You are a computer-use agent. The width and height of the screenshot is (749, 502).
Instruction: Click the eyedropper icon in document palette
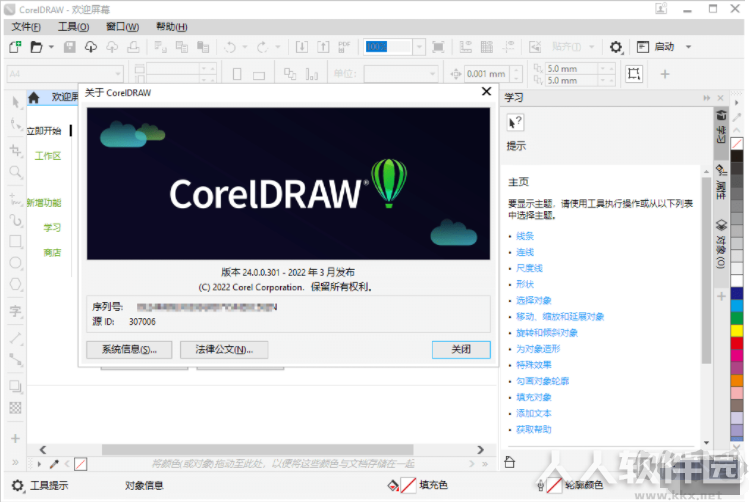(x=54, y=464)
